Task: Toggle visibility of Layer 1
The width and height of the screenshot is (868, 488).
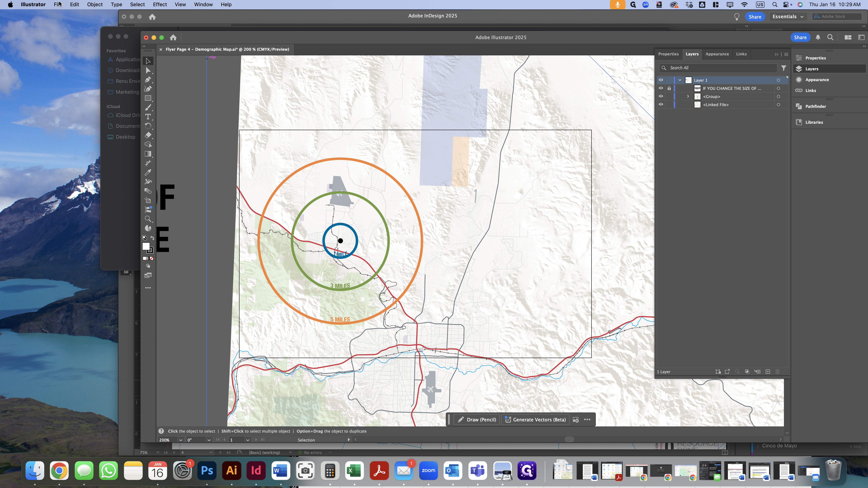Action: tap(661, 80)
